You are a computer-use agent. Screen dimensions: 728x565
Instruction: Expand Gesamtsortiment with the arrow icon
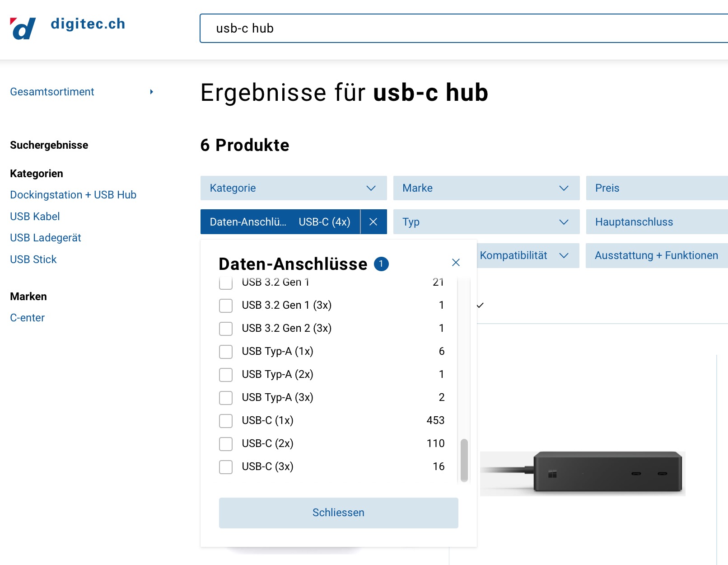point(152,92)
